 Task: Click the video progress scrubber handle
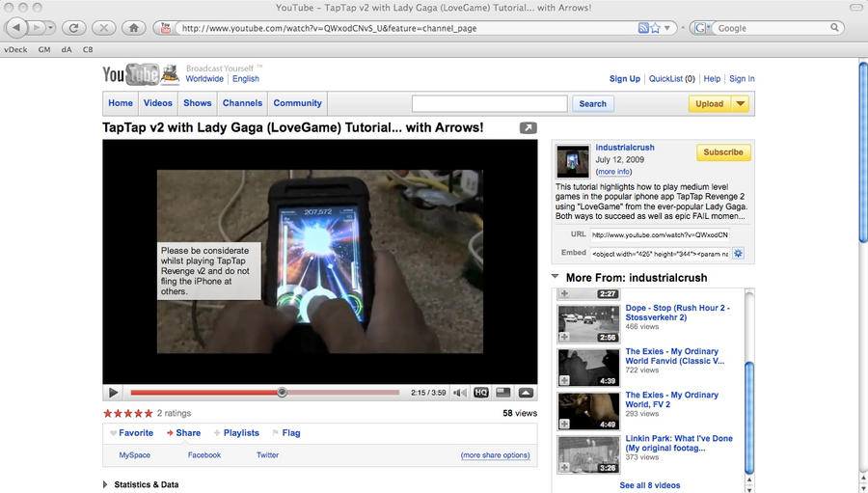click(282, 393)
